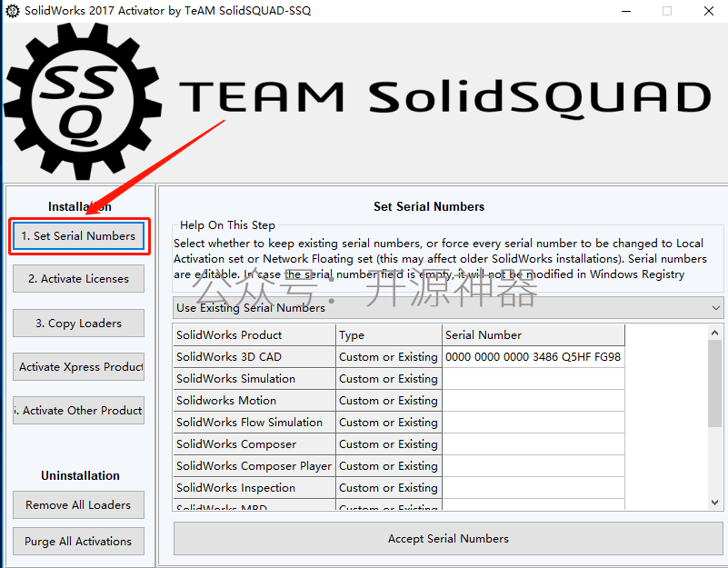Open Activate Other Products
Viewport: 728px width, 568px height.
pyautogui.click(x=78, y=411)
